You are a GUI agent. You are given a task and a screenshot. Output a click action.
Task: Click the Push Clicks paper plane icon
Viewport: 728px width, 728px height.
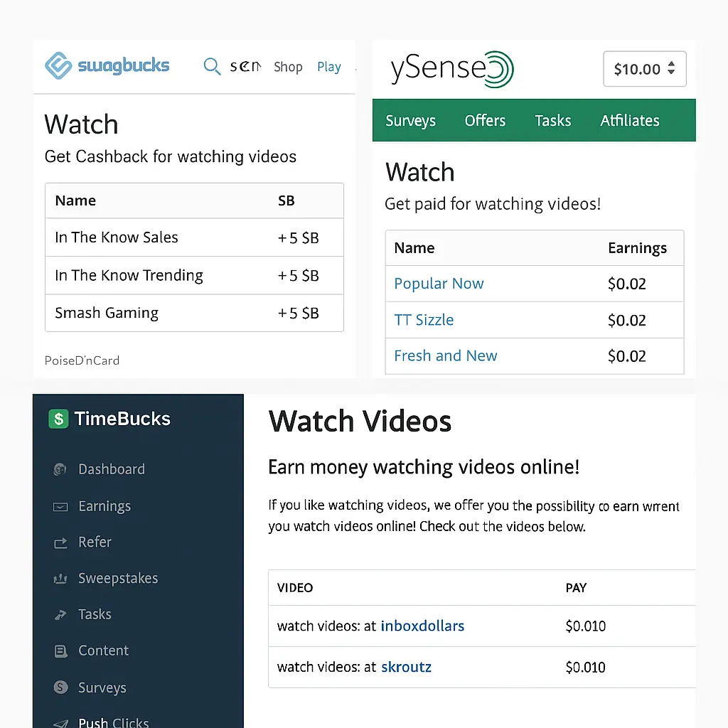(60, 723)
